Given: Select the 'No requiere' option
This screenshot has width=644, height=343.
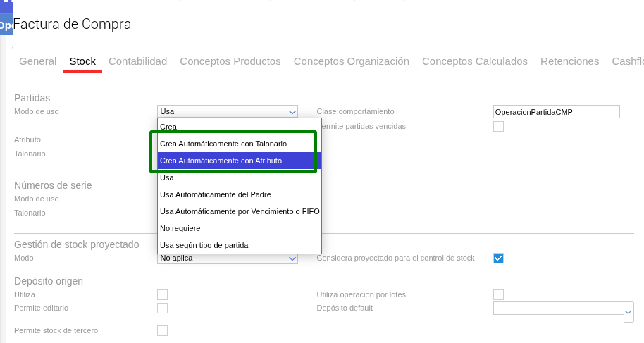Looking at the screenshot, I should click(x=180, y=228).
